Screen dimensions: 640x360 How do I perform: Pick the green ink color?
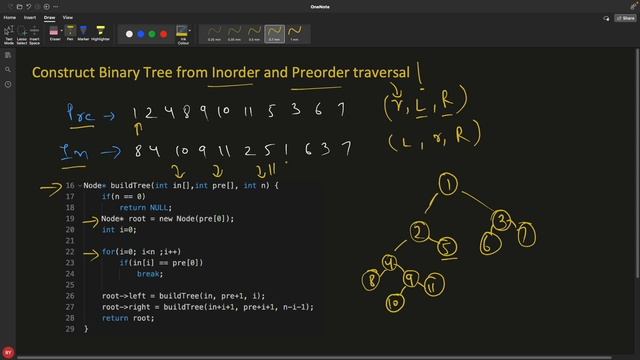point(152,34)
